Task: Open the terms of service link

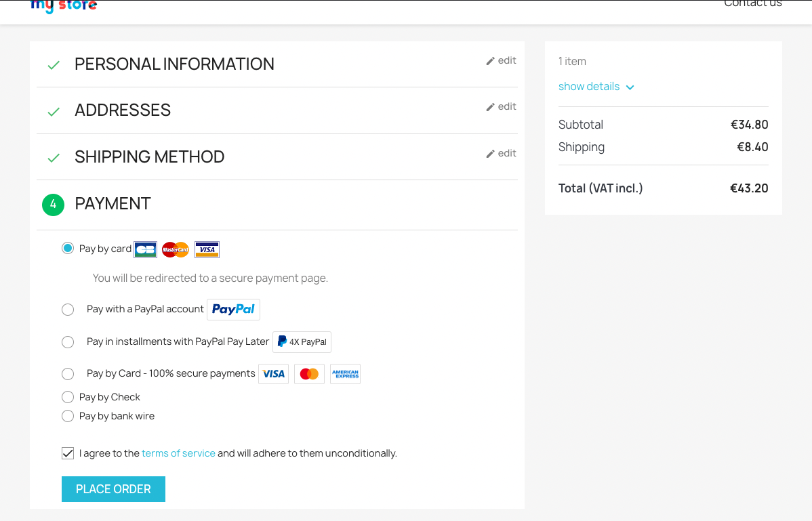Action: click(178, 453)
